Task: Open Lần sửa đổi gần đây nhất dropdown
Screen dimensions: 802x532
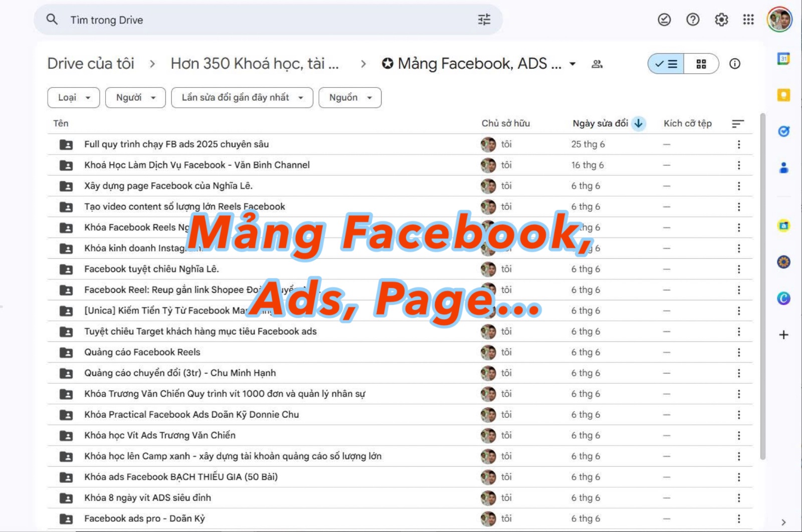Action: pos(242,97)
